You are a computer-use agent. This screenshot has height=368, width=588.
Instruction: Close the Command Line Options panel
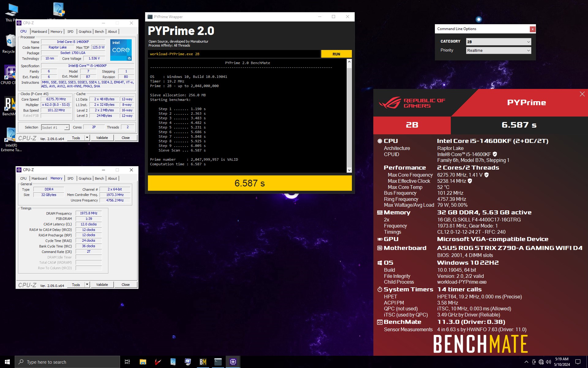click(x=533, y=29)
